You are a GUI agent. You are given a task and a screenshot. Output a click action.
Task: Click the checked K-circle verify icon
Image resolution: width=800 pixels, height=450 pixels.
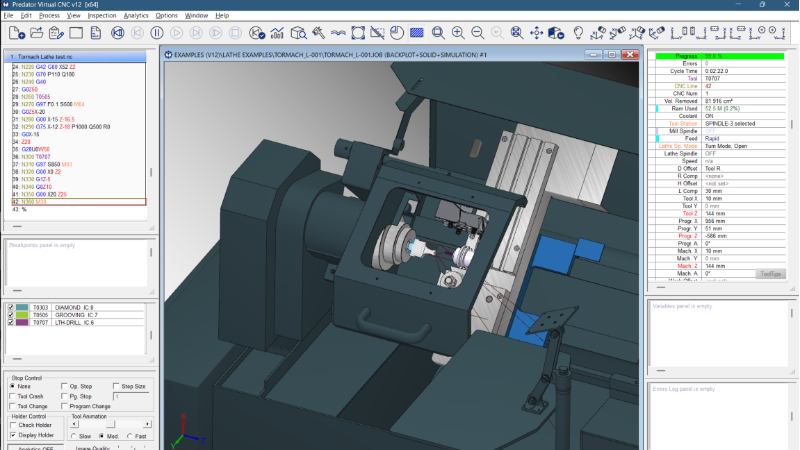tap(257, 33)
